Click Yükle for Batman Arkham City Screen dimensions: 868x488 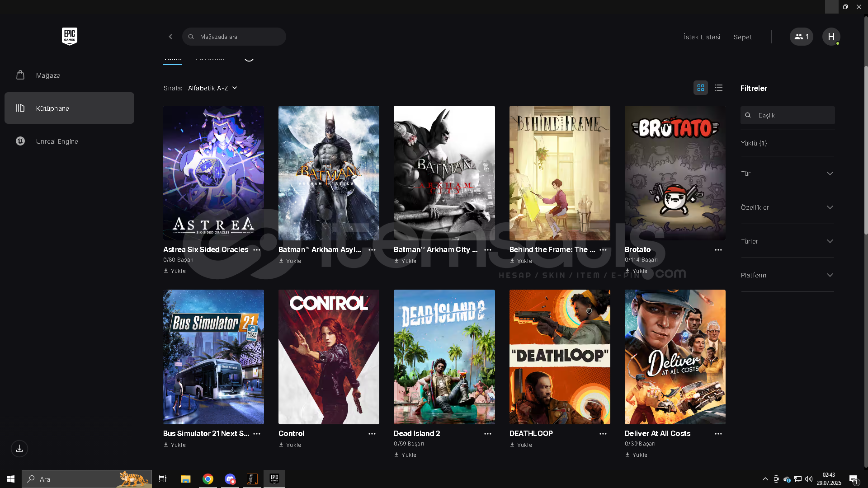click(x=405, y=261)
